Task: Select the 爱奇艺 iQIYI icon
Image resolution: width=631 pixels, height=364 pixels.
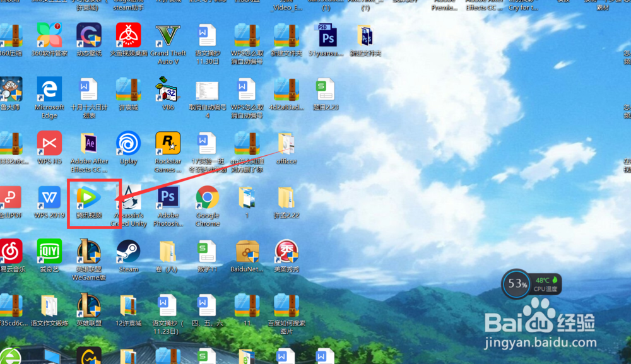Action: point(49,251)
